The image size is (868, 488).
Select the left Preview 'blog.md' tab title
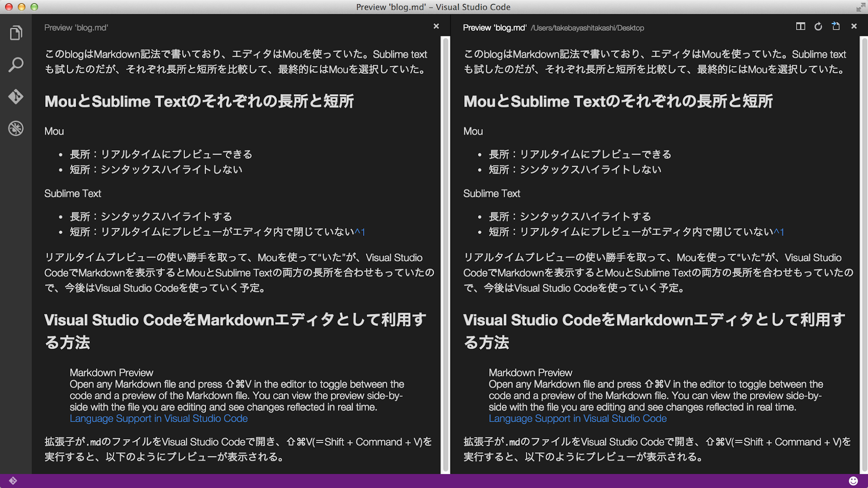[x=76, y=28]
